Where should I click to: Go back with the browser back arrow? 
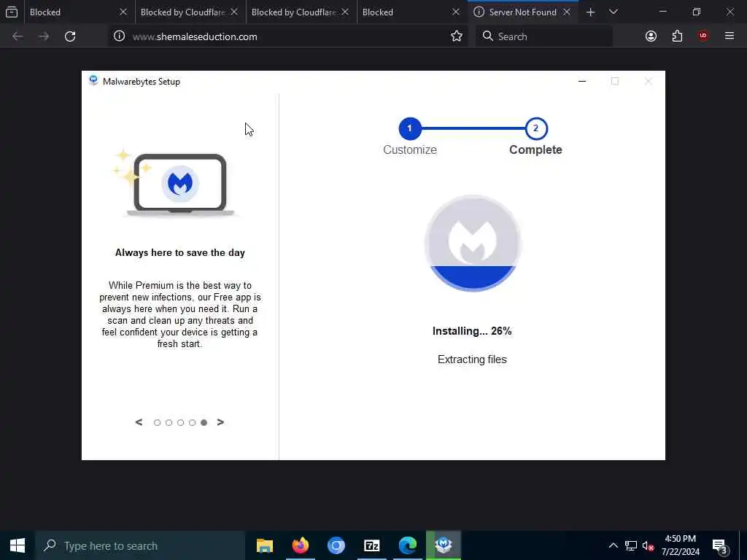pyautogui.click(x=18, y=36)
